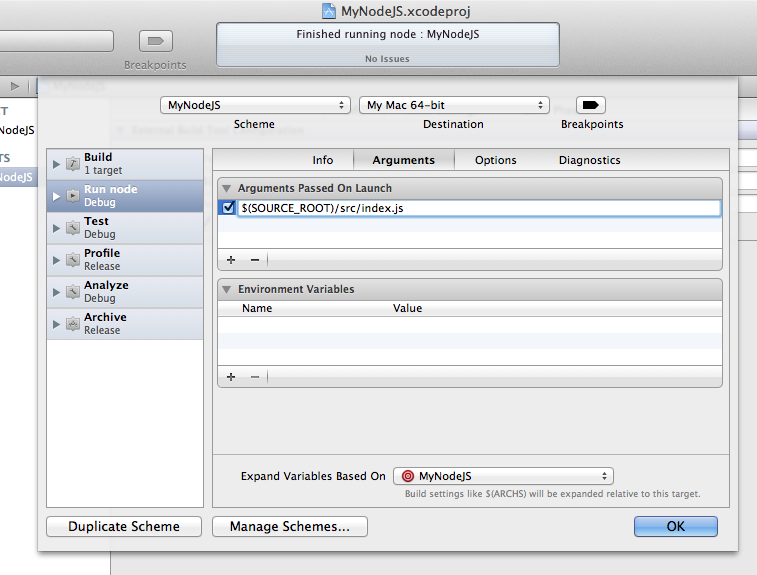This screenshot has height=575, width=757.
Task: Open the Diagnostics tab
Action: (x=589, y=160)
